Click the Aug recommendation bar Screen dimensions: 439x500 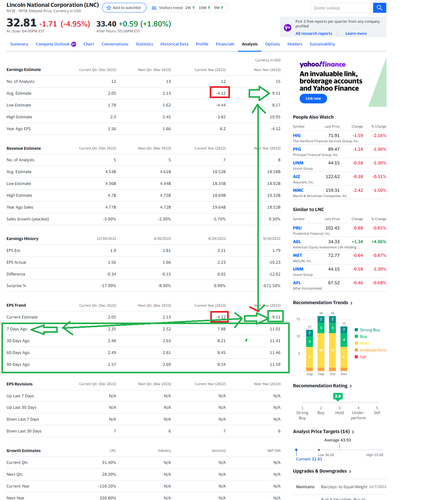click(310, 350)
